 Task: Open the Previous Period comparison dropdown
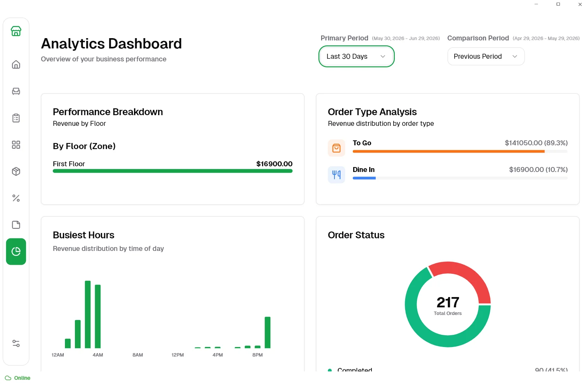coord(486,56)
